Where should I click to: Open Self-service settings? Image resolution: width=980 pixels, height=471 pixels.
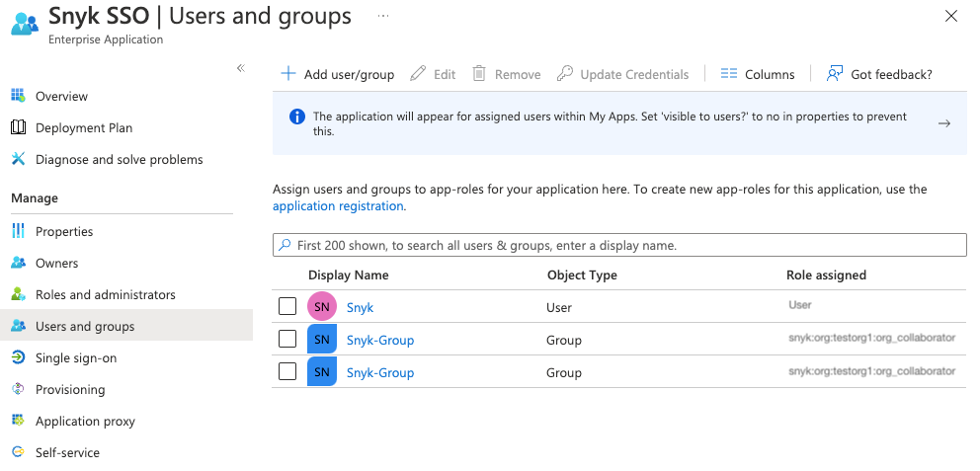(x=67, y=453)
